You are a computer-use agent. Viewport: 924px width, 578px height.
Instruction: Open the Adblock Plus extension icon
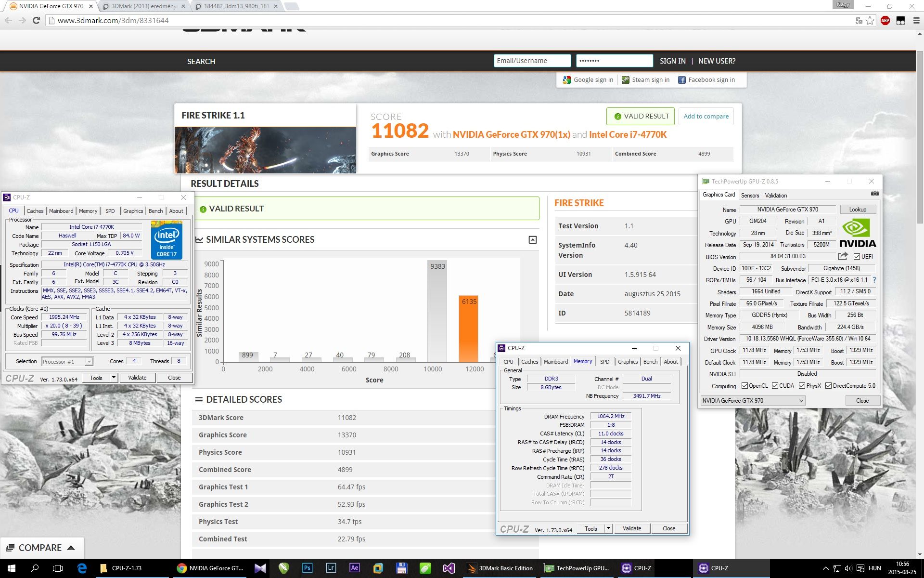point(885,20)
